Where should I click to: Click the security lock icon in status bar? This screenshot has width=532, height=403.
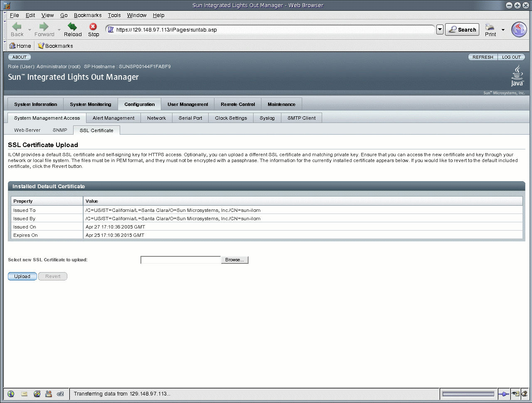[525, 394]
